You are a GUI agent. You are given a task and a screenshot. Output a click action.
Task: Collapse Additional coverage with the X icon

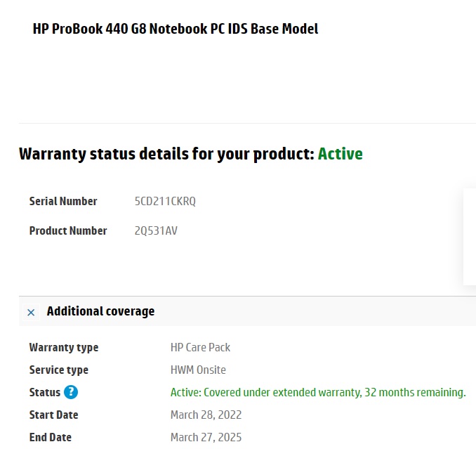31,312
